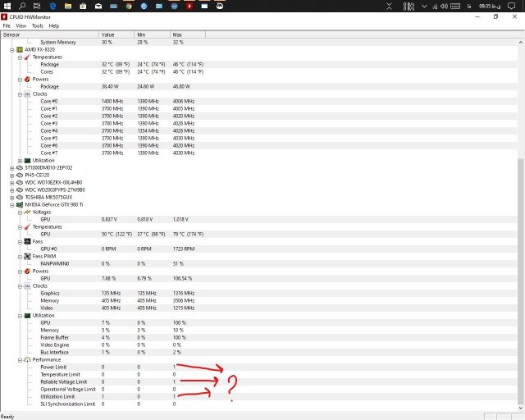525x420 pixels.
Task: Click the WDC WD10EZRX hard drive icon
Action: coord(19,182)
